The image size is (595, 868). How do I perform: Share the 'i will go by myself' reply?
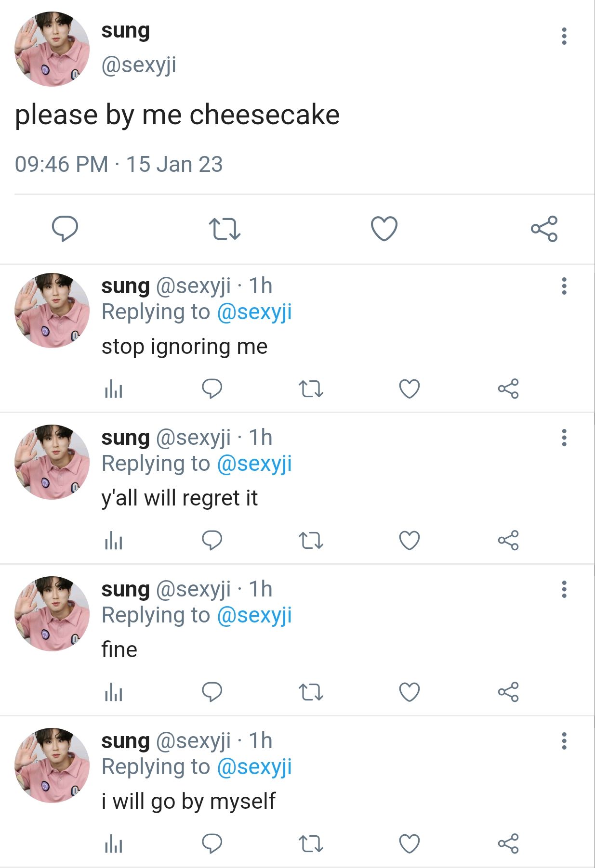click(x=508, y=843)
